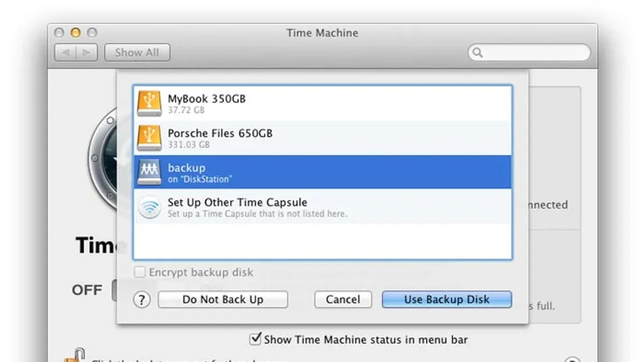Close the Time Machine window
The height and width of the screenshot is (362, 644).
60,33
